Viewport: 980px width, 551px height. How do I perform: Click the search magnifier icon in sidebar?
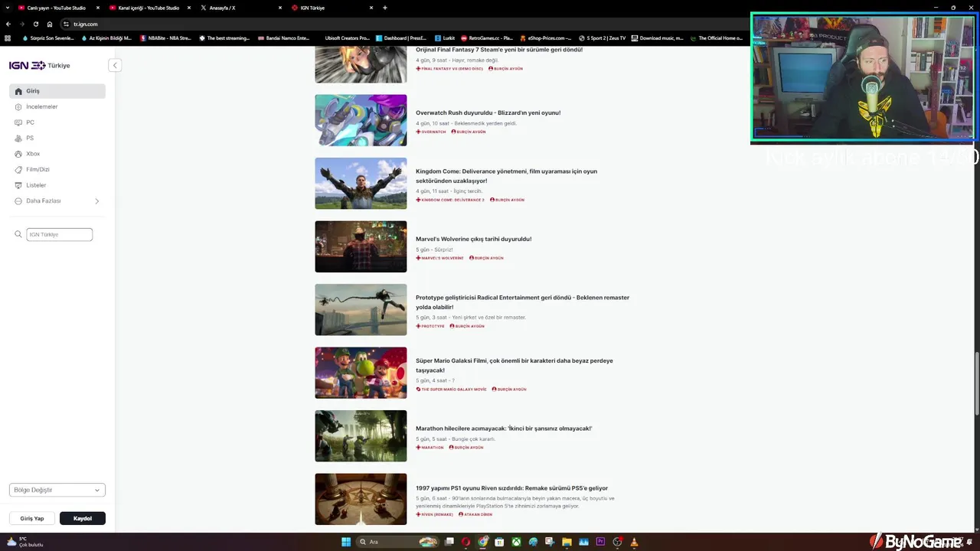point(18,234)
